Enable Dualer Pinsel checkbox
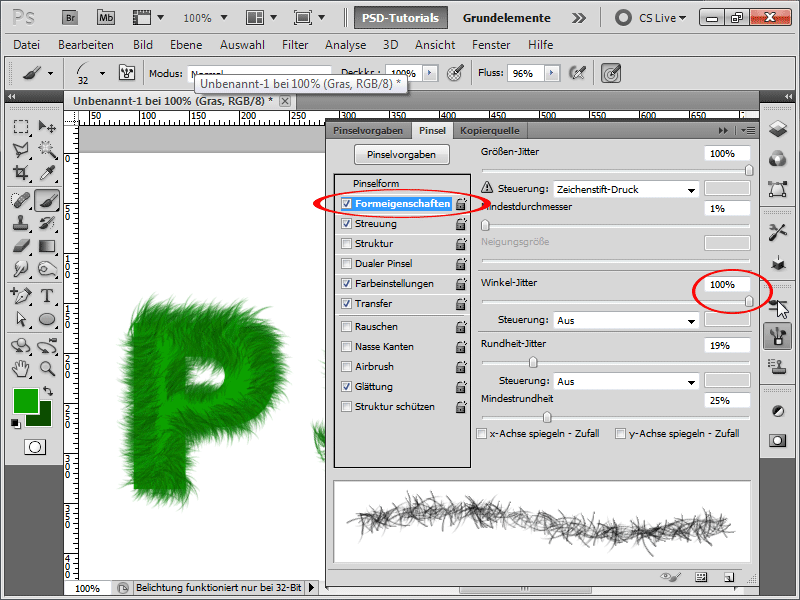This screenshot has width=800, height=600. (346, 263)
